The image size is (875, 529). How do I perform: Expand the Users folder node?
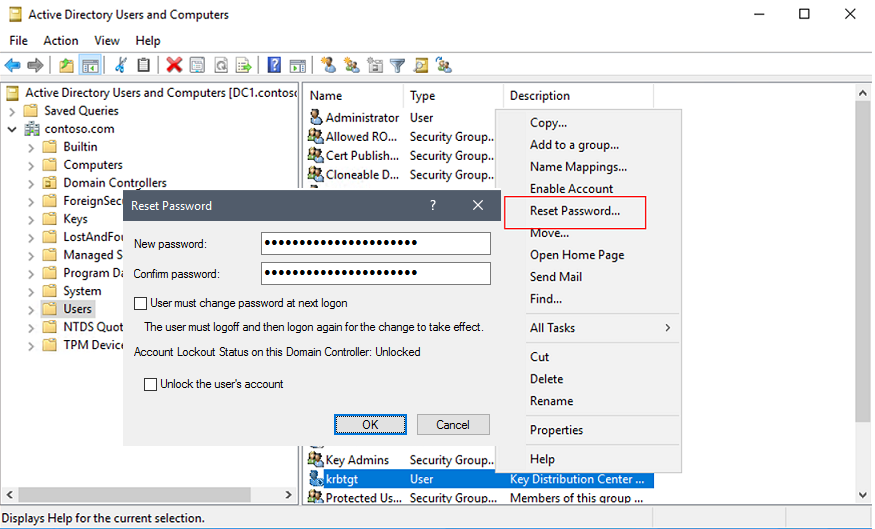31,310
